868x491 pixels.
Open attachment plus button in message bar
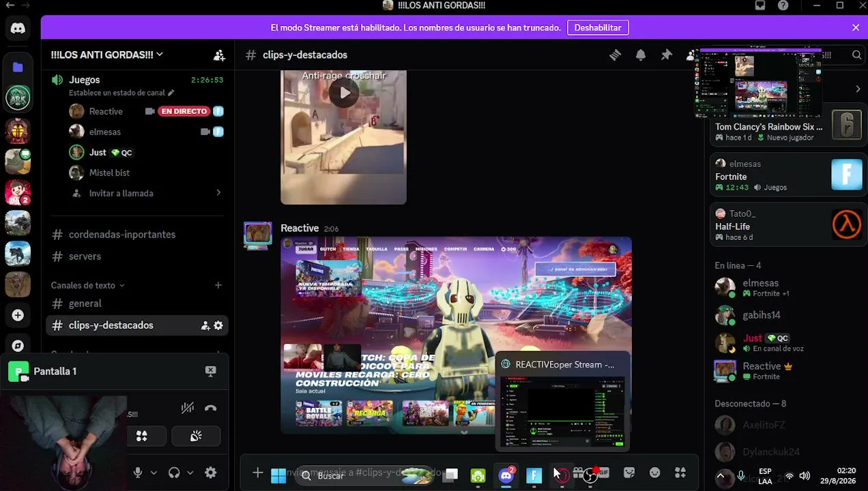click(x=257, y=473)
